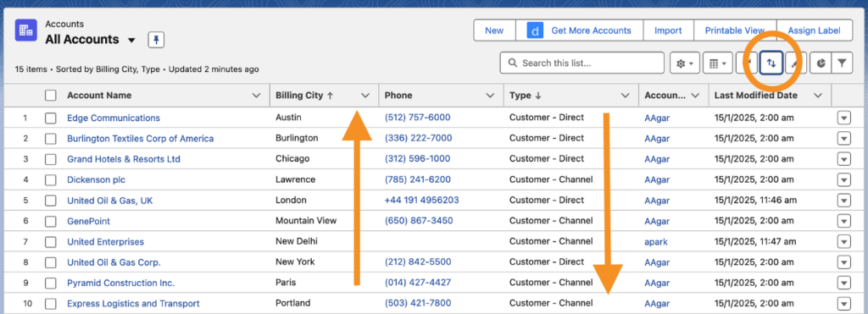Open the All Accounts list view dropdown
Image resolution: width=868 pixels, height=314 pixels.
click(x=131, y=41)
